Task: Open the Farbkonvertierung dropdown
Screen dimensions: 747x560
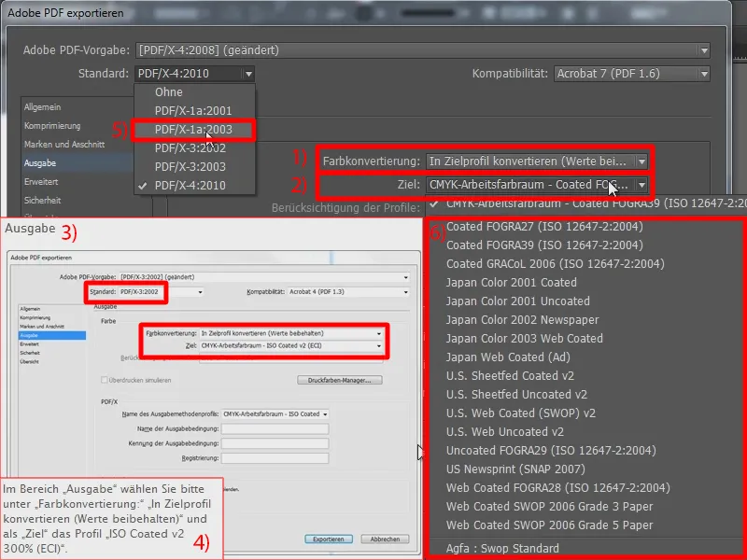Action: (537, 161)
